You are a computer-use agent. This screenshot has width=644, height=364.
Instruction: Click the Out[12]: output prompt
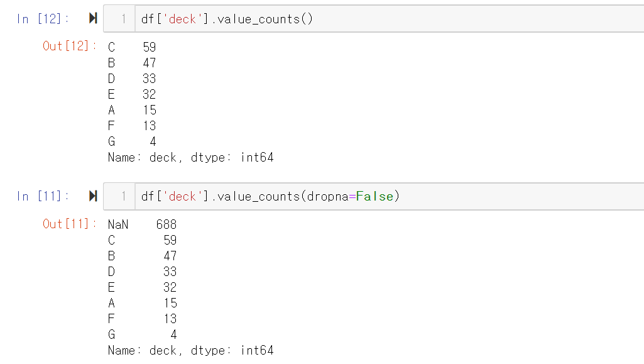pos(69,46)
